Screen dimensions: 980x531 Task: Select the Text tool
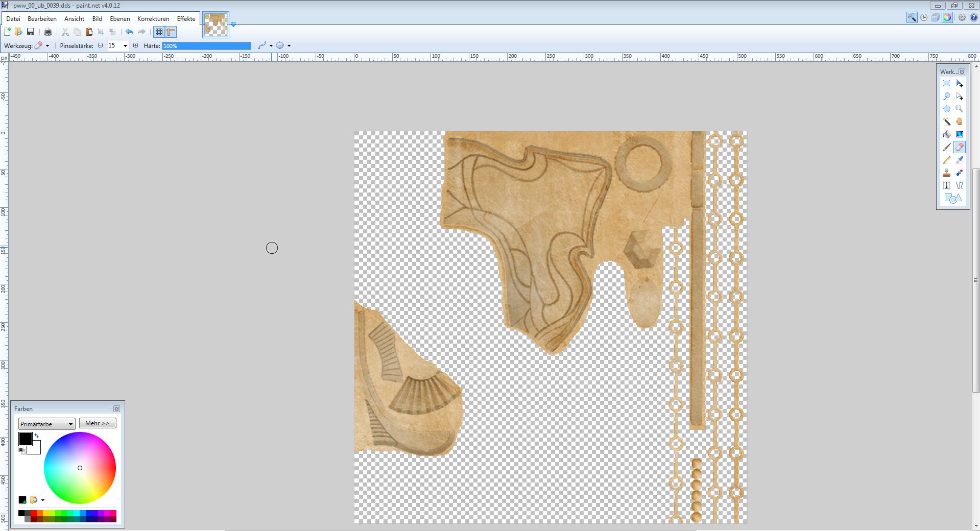pyautogui.click(x=946, y=185)
